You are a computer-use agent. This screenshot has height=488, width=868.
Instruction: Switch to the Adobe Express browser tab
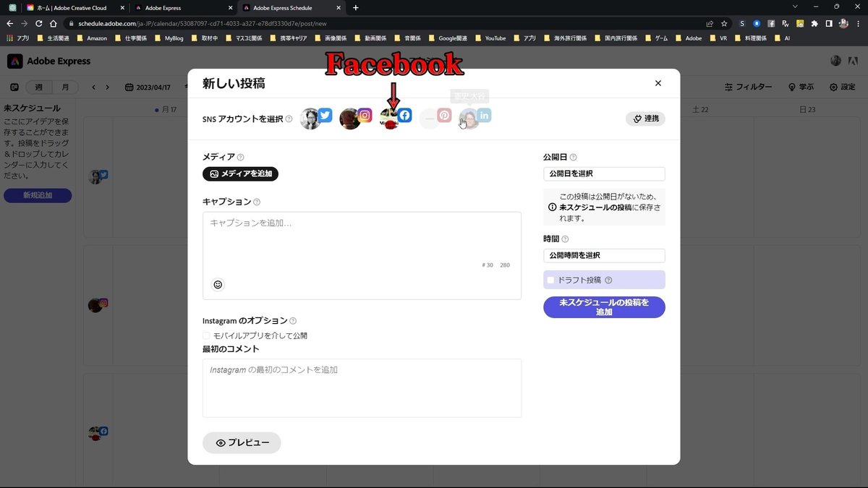182,8
